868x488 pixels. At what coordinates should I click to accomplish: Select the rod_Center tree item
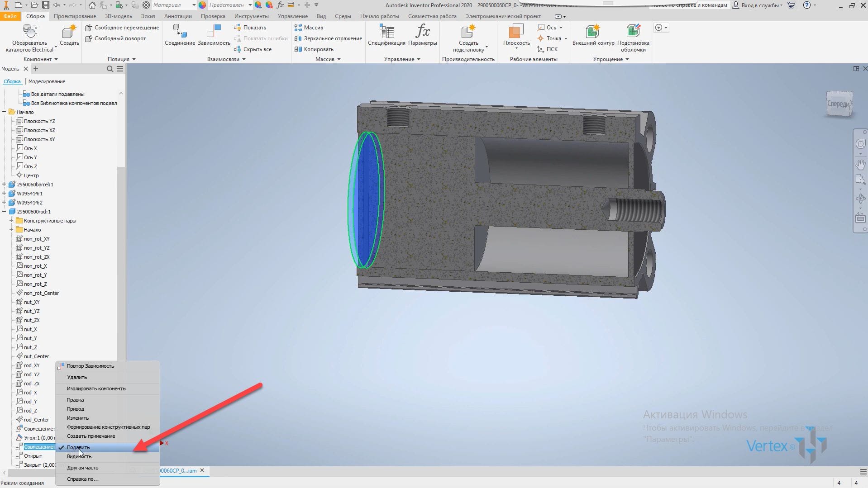[36, 420]
